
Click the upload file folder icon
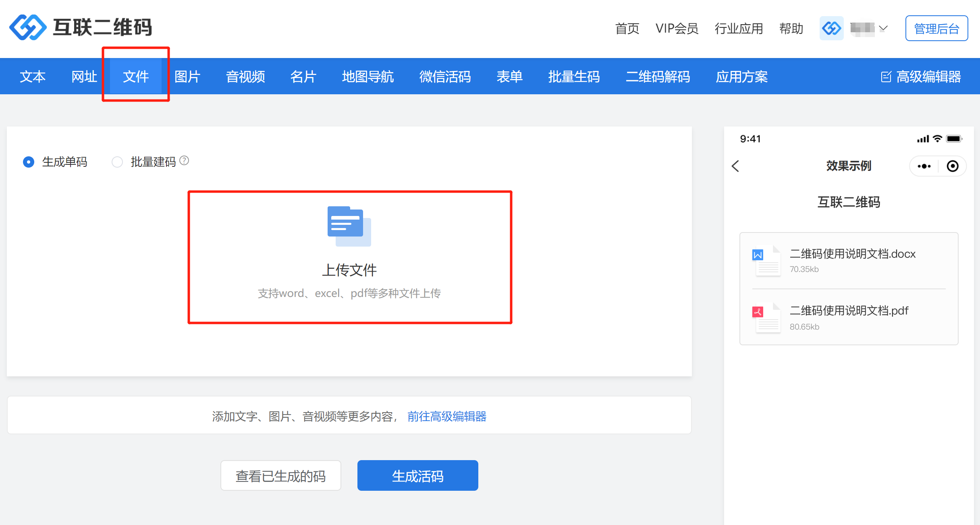coord(349,226)
